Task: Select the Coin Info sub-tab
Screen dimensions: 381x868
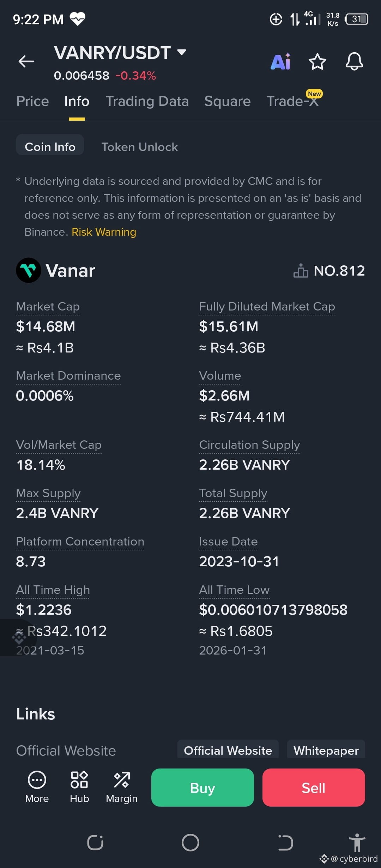Action: click(x=50, y=147)
